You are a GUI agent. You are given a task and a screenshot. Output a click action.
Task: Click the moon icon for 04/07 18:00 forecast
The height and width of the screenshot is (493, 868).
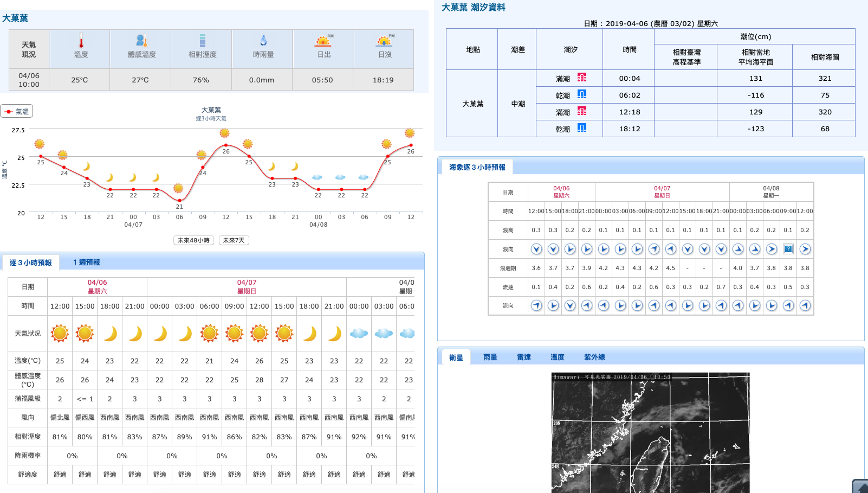coord(309,334)
